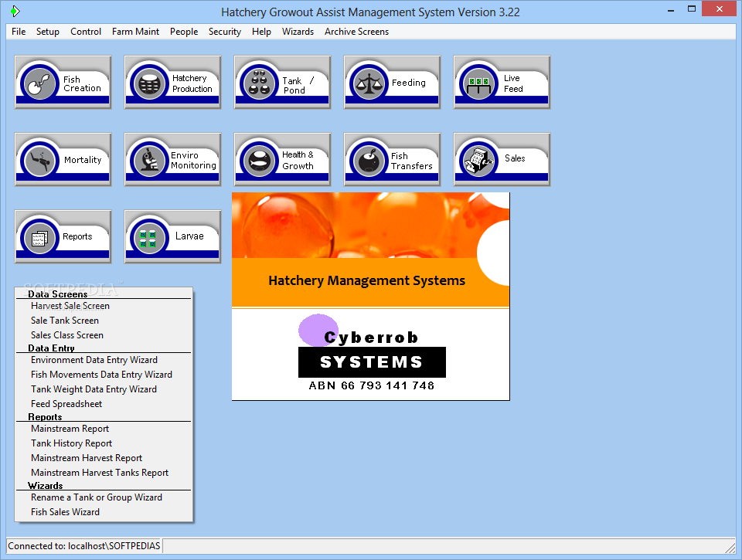
Task: Launch Environment Data Entry Wizard
Action: 94,360
